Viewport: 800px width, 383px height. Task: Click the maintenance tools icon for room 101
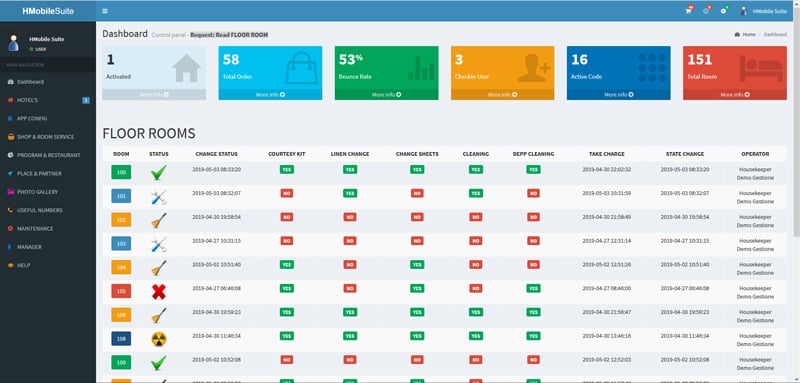(159, 197)
